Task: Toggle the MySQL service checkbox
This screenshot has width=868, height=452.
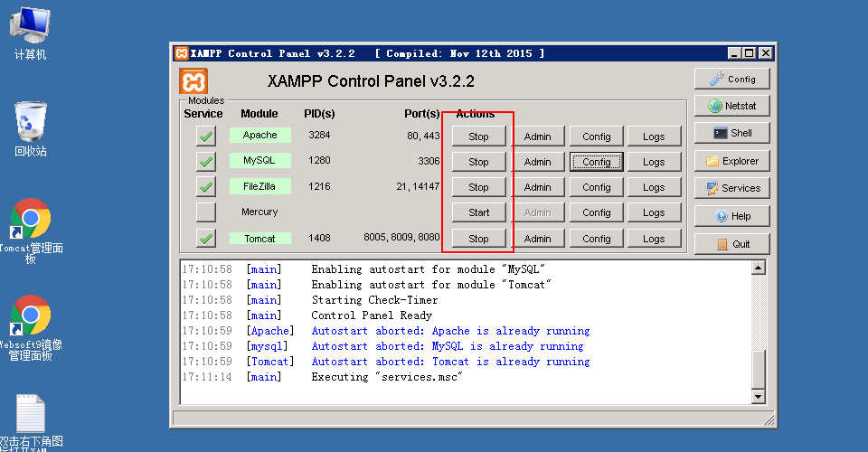Action: click(x=206, y=162)
